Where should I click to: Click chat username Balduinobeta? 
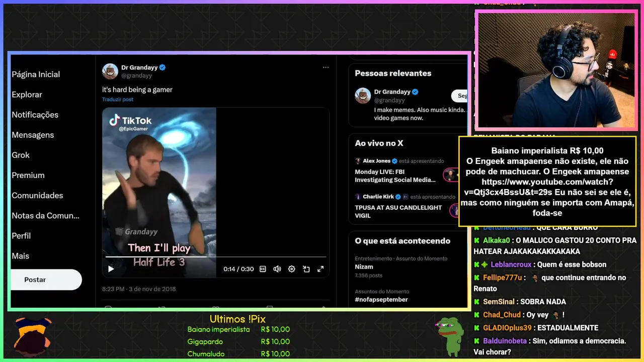[x=505, y=341]
